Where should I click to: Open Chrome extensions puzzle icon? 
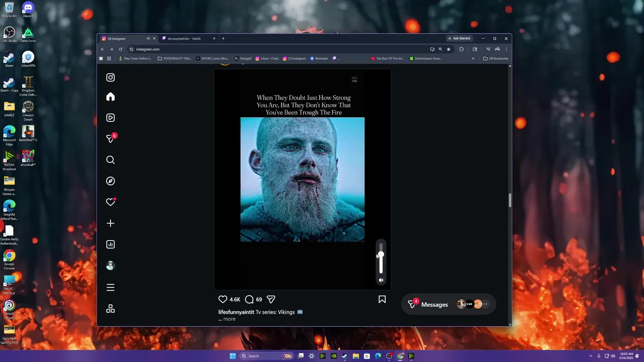coord(461,49)
